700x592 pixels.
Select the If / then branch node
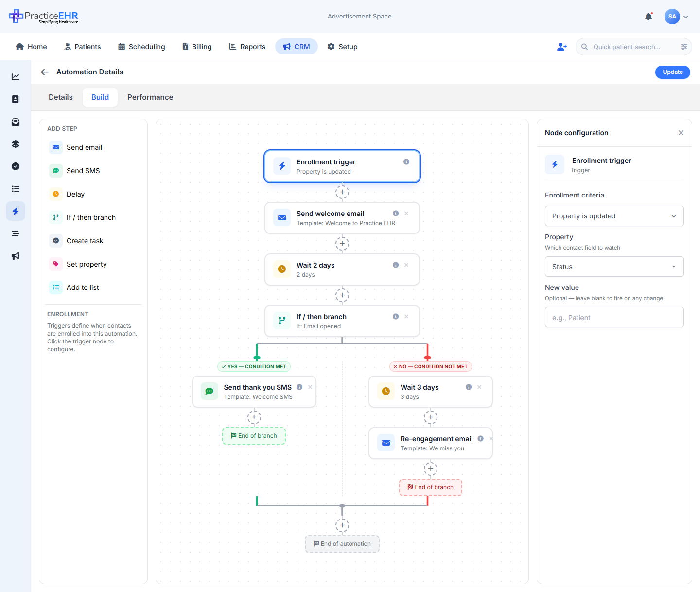pyautogui.click(x=342, y=321)
